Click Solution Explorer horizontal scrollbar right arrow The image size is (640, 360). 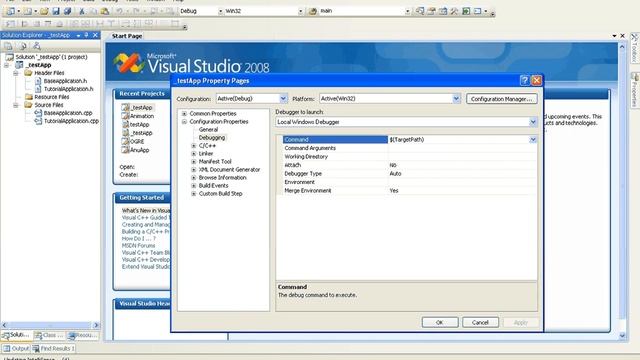96,325
